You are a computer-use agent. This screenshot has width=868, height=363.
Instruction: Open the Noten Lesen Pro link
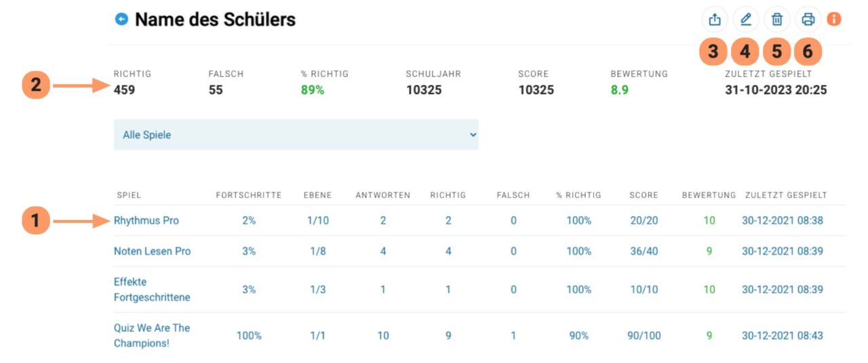tap(153, 251)
